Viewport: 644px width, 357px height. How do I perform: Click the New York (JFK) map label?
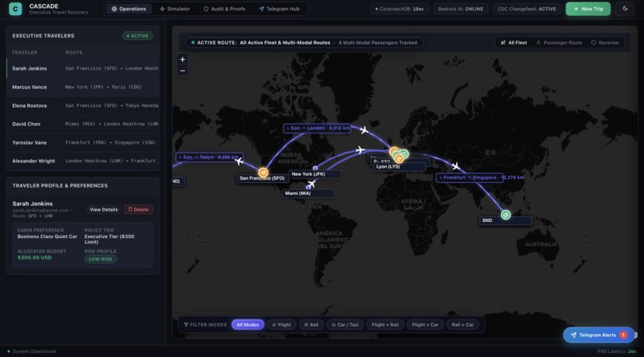coord(315,174)
